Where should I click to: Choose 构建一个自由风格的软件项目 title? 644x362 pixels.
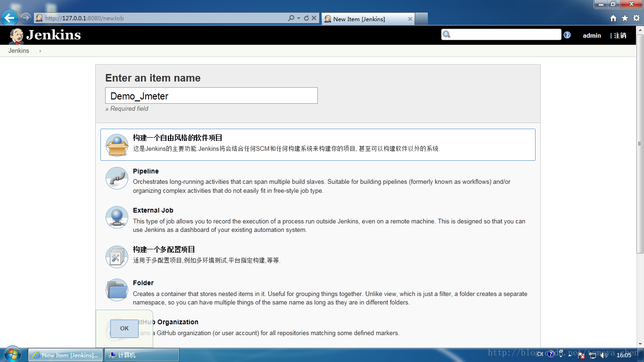[x=178, y=138]
